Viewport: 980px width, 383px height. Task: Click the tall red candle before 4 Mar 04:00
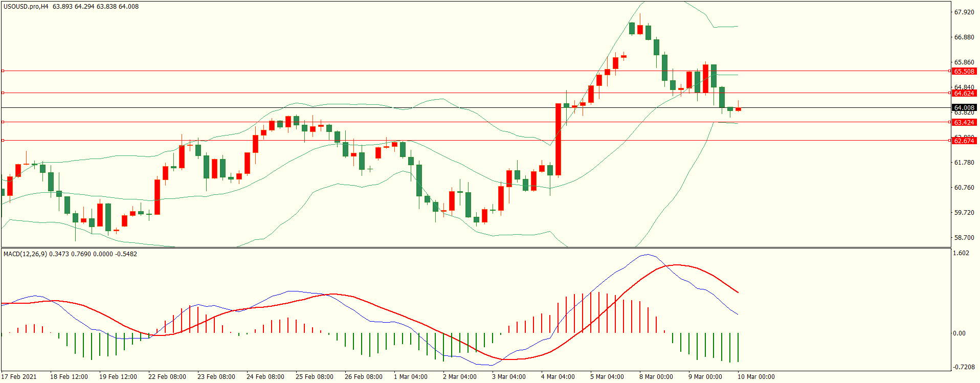pos(558,139)
